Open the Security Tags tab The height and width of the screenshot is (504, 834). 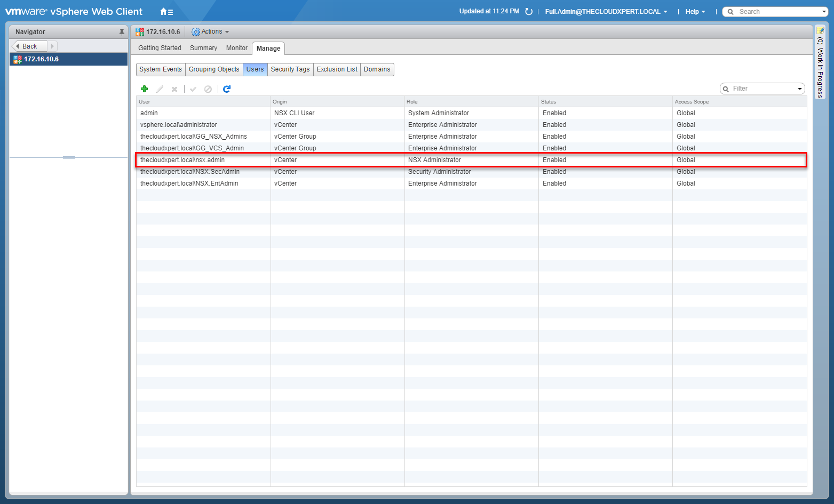coord(290,69)
